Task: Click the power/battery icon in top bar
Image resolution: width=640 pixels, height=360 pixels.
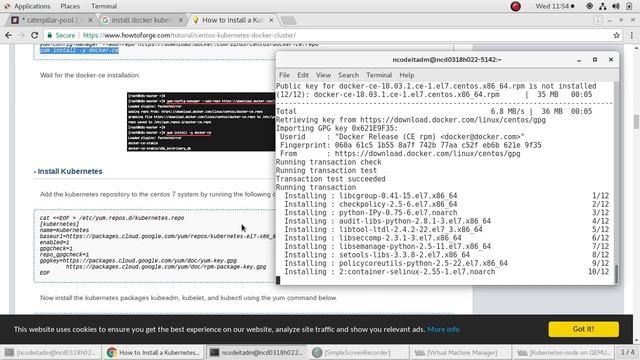Action: pyautogui.click(x=629, y=6)
